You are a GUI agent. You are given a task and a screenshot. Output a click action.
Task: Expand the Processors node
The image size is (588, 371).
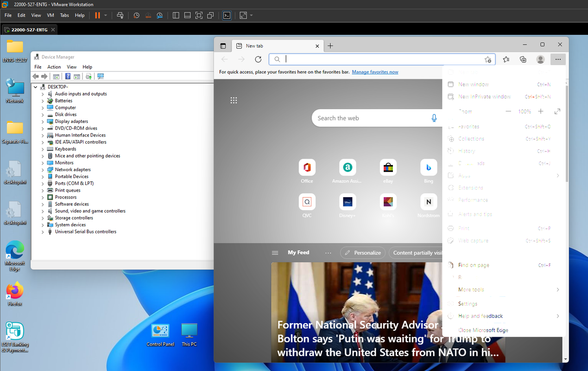click(43, 197)
